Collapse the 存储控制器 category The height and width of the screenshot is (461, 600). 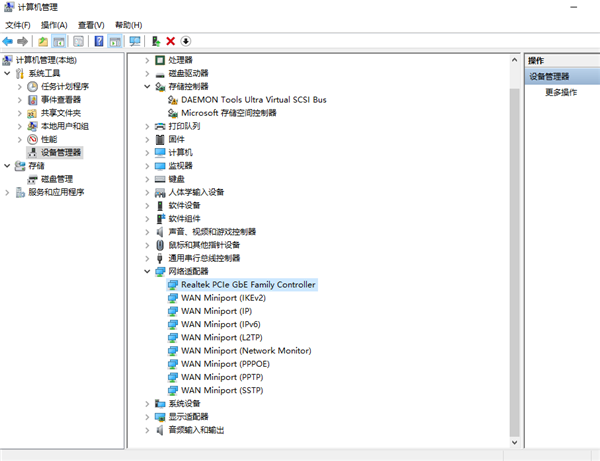[148, 87]
